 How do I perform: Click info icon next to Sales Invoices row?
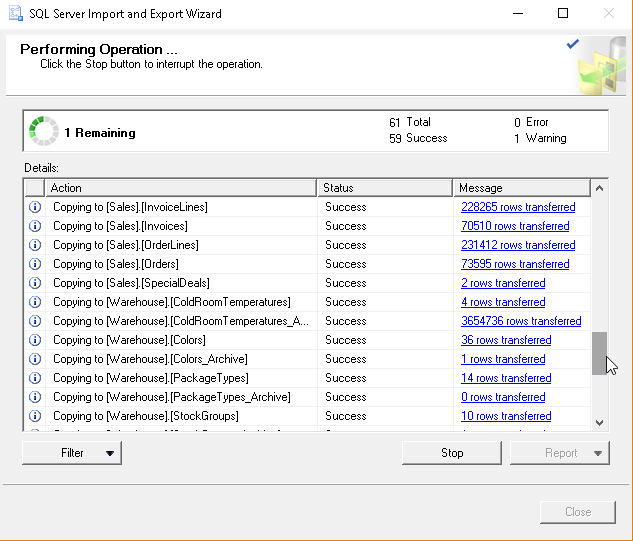(x=35, y=226)
